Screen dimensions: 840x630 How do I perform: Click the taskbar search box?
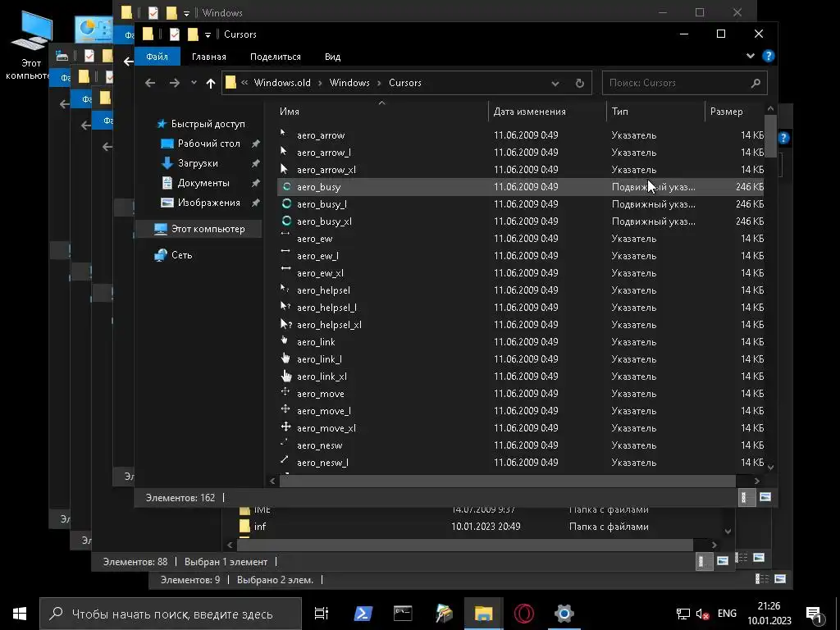click(171, 614)
